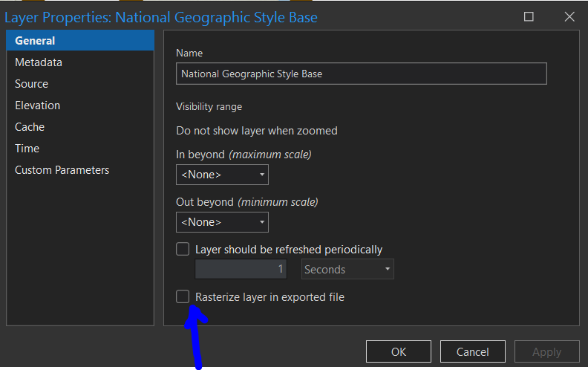
Task: Click the layer Name text field
Action: click(361, 74)
